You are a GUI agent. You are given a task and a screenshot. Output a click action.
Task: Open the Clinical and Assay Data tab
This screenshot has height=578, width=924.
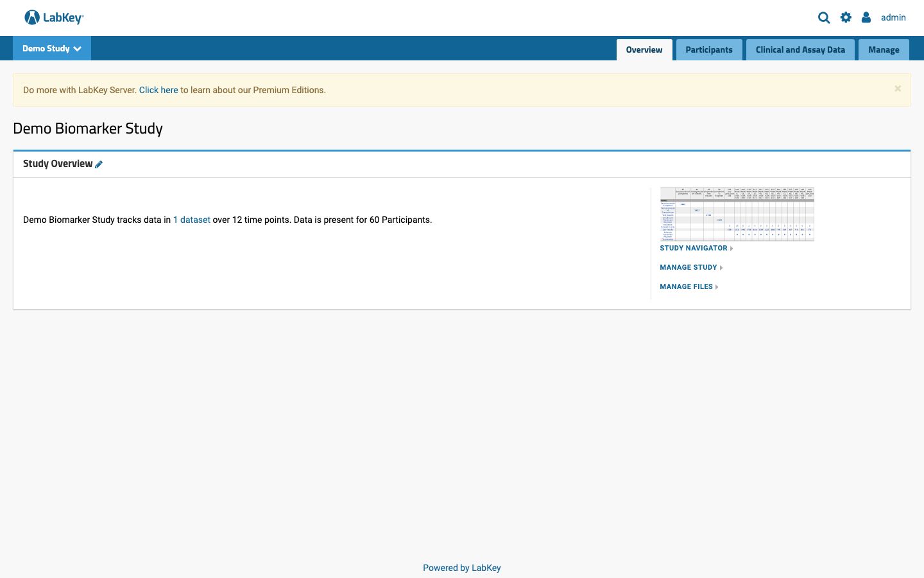pyautogui.click(x=800, y=50)
